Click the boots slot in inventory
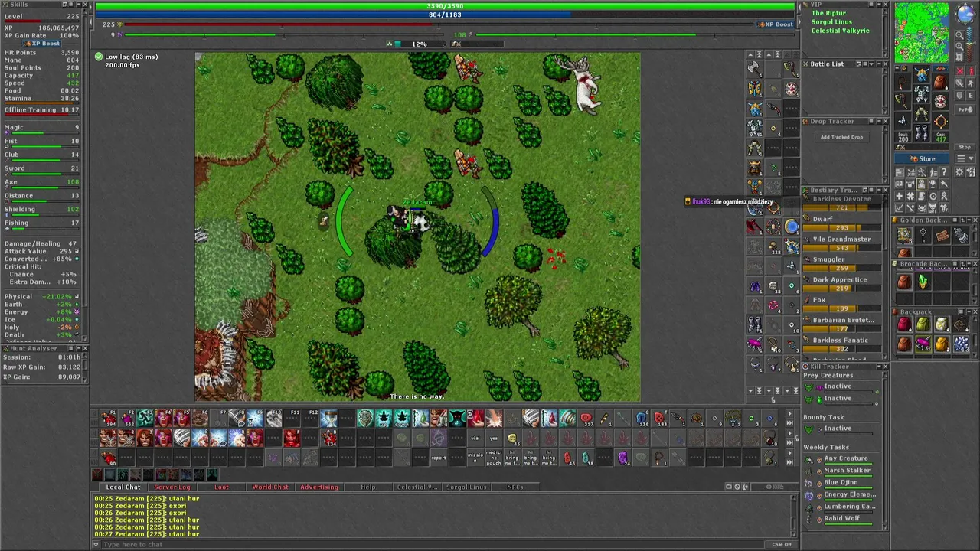 (922, 132)
